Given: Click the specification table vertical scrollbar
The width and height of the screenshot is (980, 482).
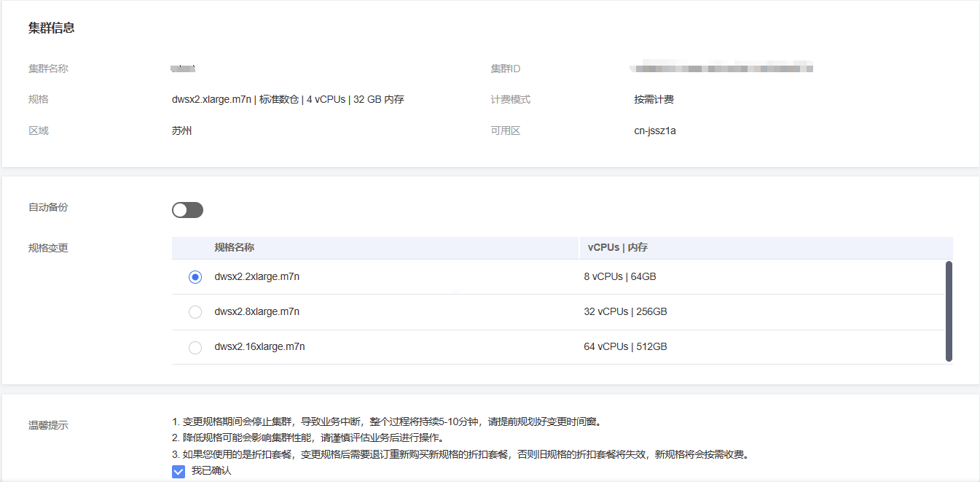Looking at the screenshot, I should [948, 311].
